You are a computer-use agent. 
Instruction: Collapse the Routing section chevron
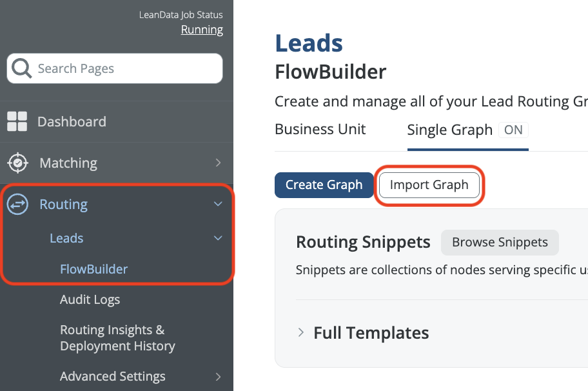(218, 204)
